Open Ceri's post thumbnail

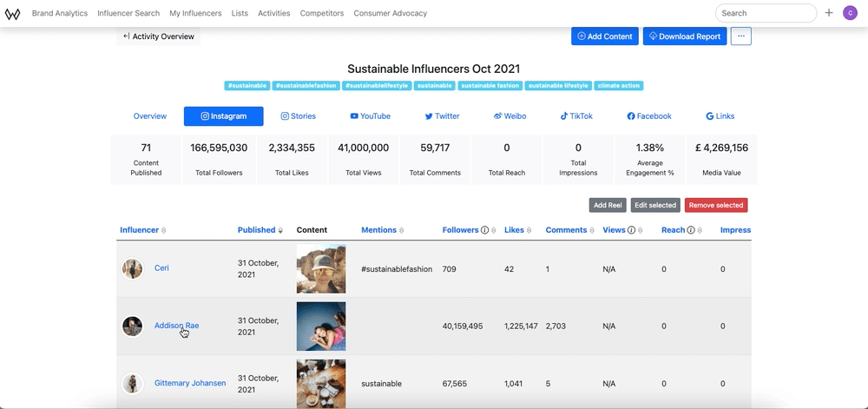point(321,269)
